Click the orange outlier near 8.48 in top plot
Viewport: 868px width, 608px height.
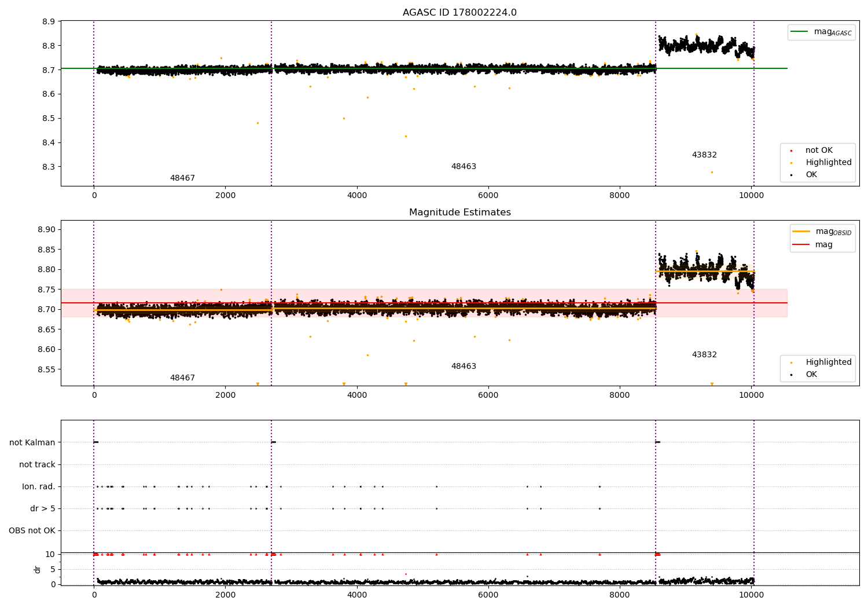point(258,123)
